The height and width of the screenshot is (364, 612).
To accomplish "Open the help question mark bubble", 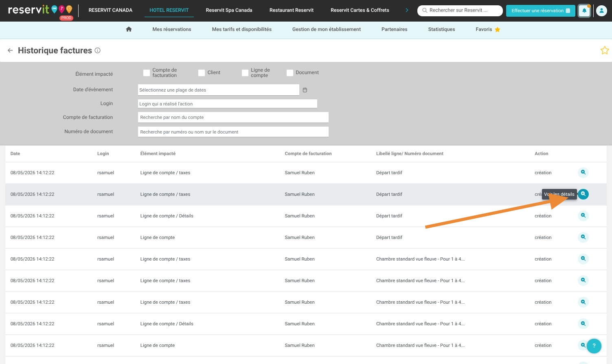I will pyautogui.click(x=594, y=346).
